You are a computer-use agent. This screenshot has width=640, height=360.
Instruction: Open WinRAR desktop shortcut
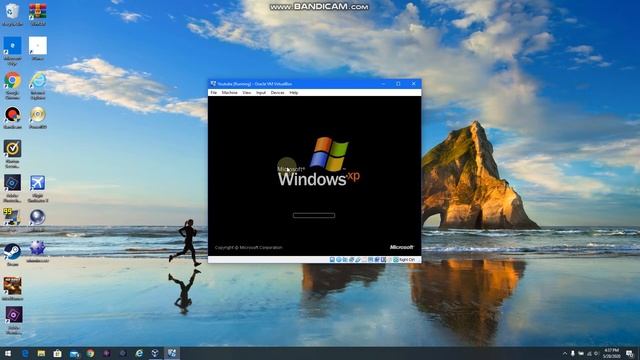pos(38,14)
